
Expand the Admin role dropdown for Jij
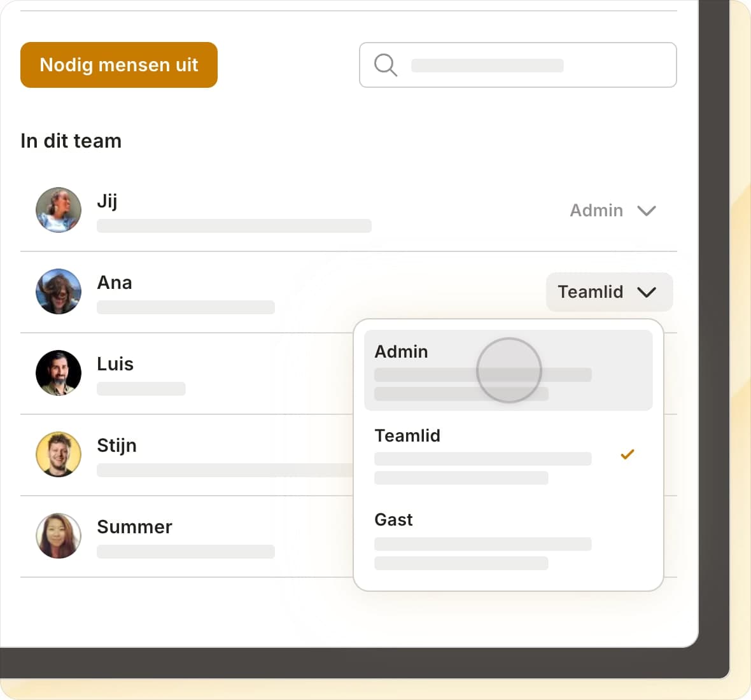tap(613, 210)
